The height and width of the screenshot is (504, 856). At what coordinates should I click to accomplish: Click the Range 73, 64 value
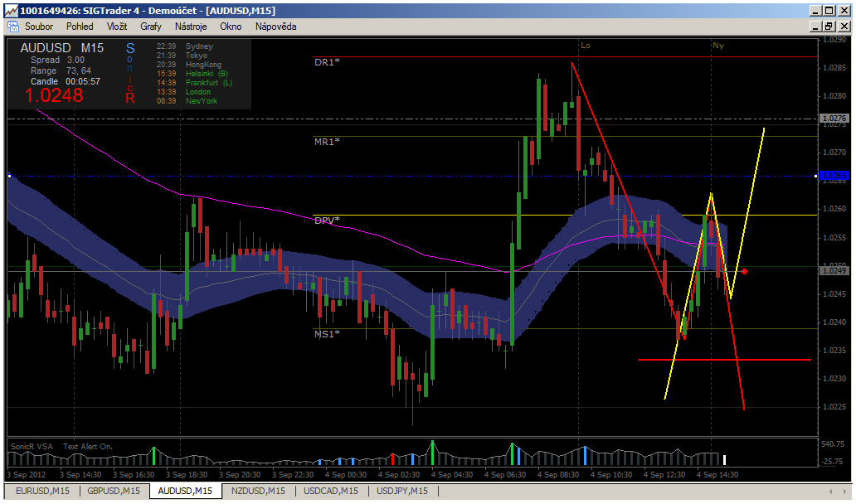61,70
